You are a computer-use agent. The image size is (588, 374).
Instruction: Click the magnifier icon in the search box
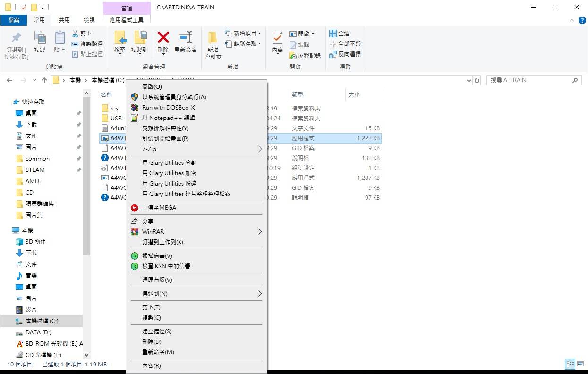point(575,80)
